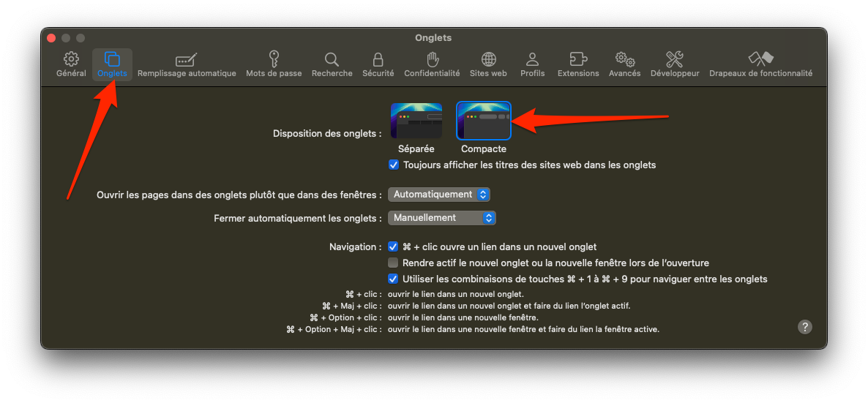Image resolution: width=868 pixels, height=403 pixels.
Task: Click the ⌘ + Option + clic shortcut text
Action: pyautogui.click(x=346, y=317)
